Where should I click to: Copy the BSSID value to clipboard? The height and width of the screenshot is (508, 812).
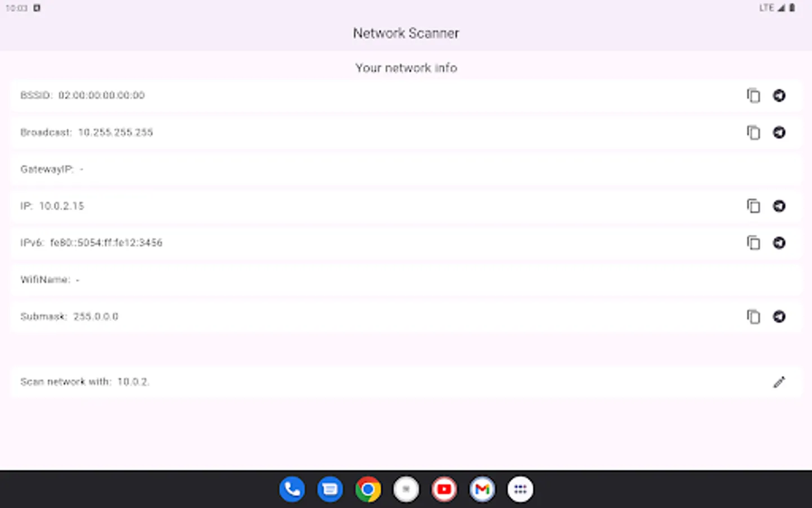(x=753, y=95)
